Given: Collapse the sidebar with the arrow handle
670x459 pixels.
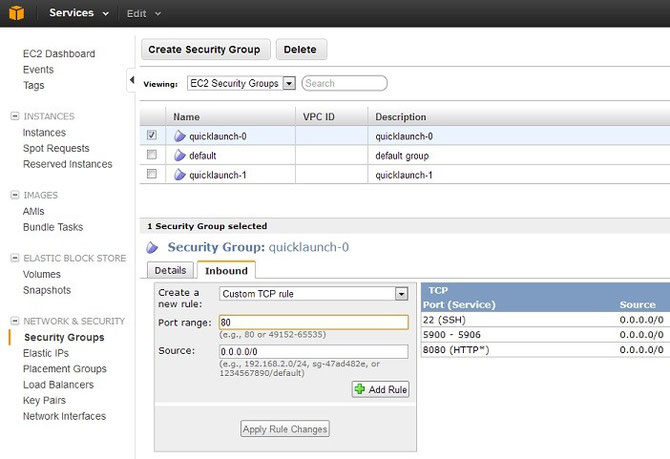Looking at the screenshot, I should point(132,80).
